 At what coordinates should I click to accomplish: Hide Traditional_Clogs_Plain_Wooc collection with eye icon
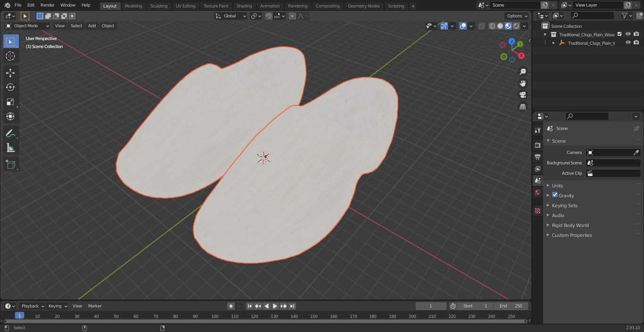628,34
